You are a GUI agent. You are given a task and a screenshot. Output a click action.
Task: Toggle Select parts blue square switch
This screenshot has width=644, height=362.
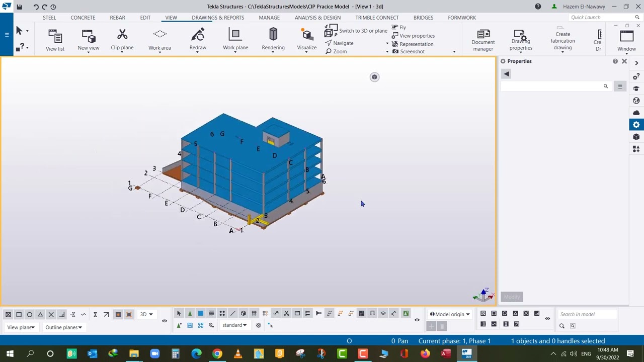click(200, 313)
